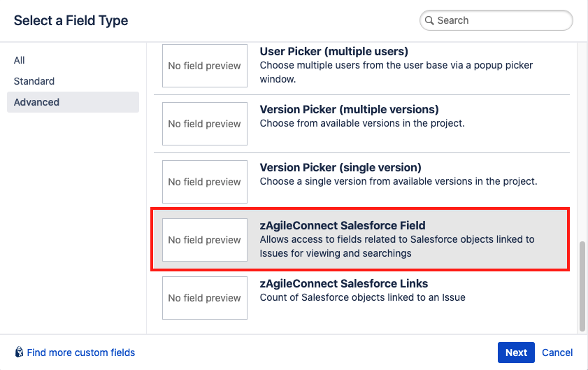
Task: Click the search magnifier icon
Action: click(429, 20)
